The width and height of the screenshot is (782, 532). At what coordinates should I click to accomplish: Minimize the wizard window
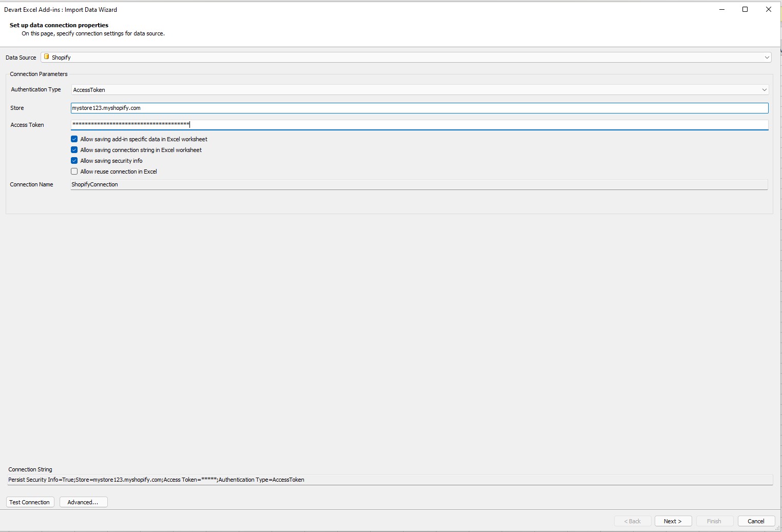pyautogui.click(x=722, y=9)
